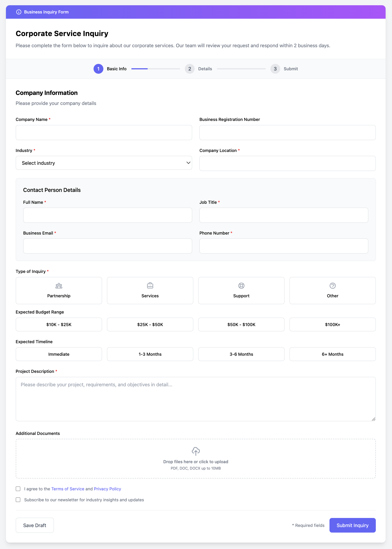Select the Support inquiry type card
392x549 pixels.
point(241,290)
